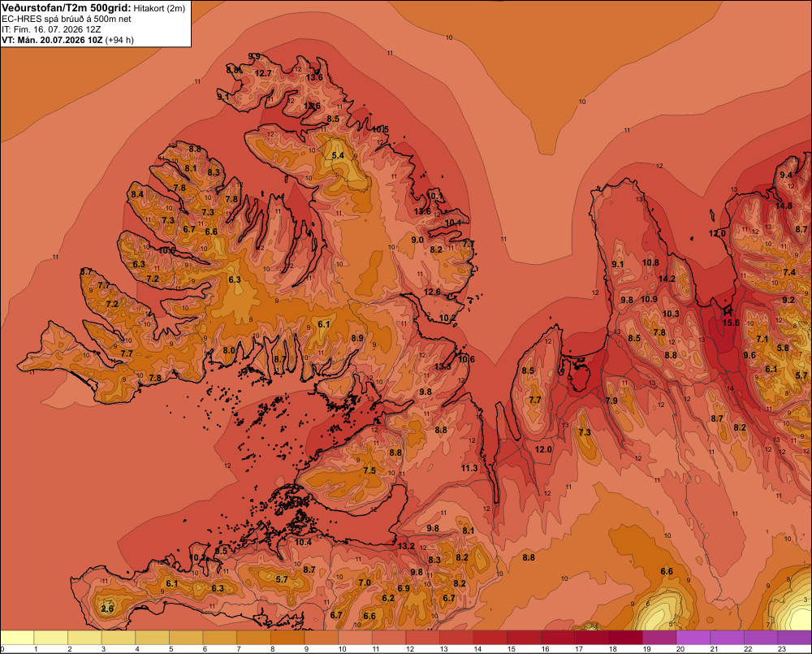
Task: Select the 12.7 temperature reading up north
Action: (x=264, y=74)
